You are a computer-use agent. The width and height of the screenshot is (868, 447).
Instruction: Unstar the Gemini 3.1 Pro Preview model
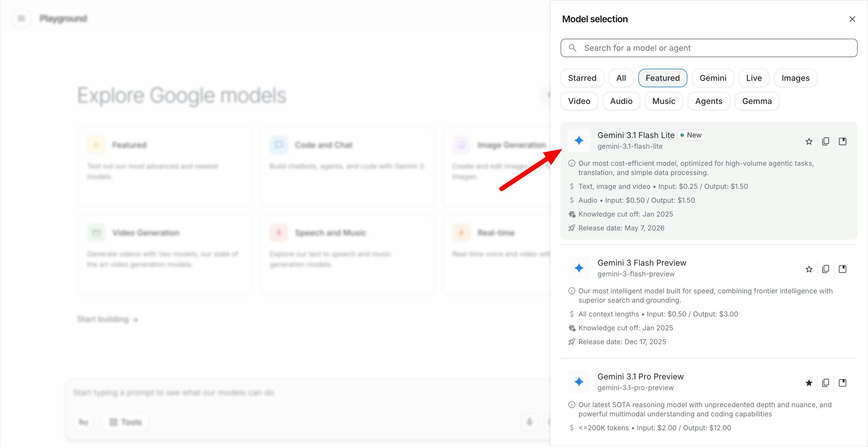pos(809,383)
